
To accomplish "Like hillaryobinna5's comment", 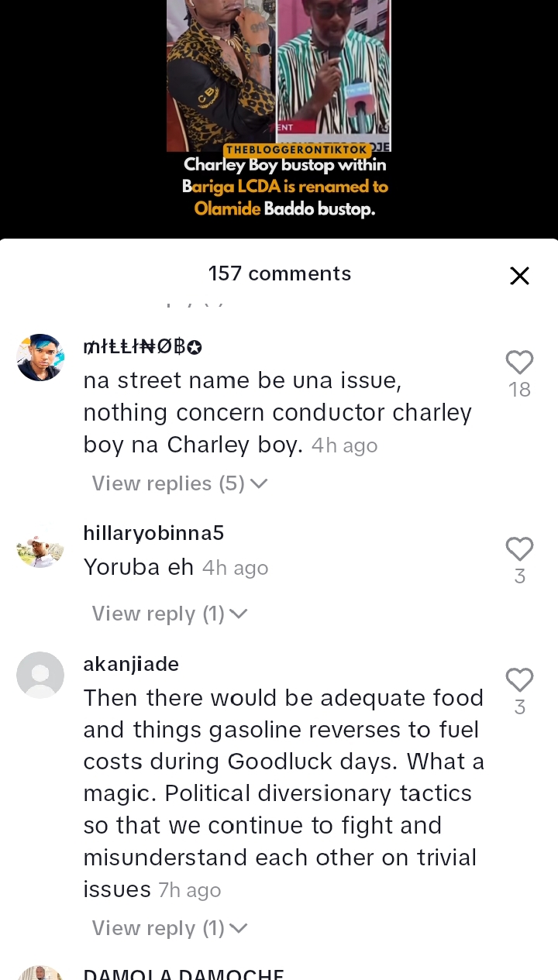I will pyautogui.click(x=519, y=549).
